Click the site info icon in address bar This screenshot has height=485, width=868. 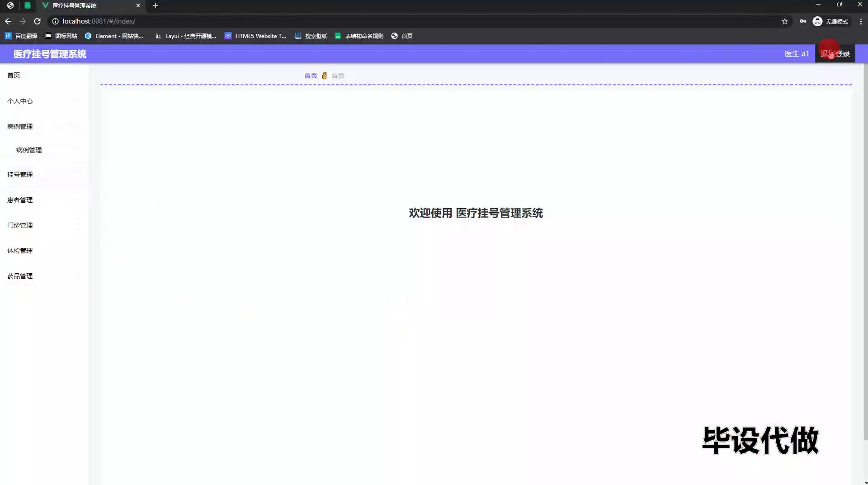[55, 21]
